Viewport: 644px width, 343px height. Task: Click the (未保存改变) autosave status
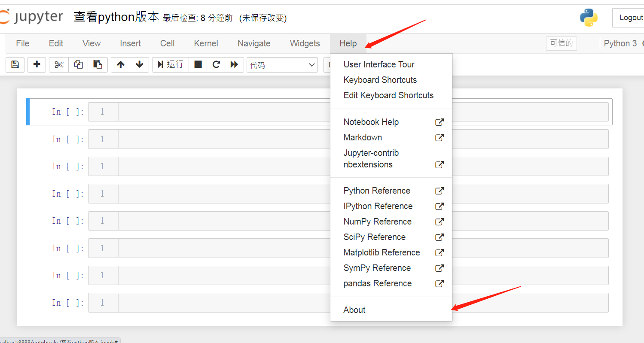[263, 18]
